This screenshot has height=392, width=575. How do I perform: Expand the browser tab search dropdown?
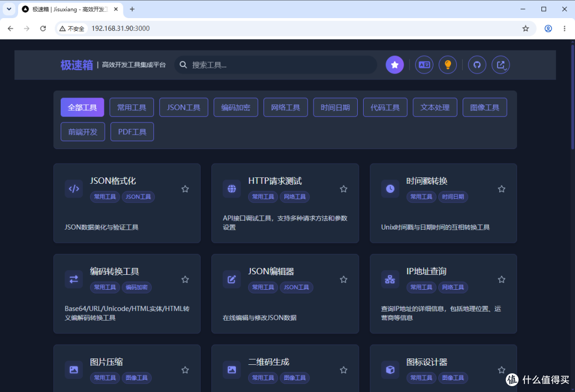[9, 9]
